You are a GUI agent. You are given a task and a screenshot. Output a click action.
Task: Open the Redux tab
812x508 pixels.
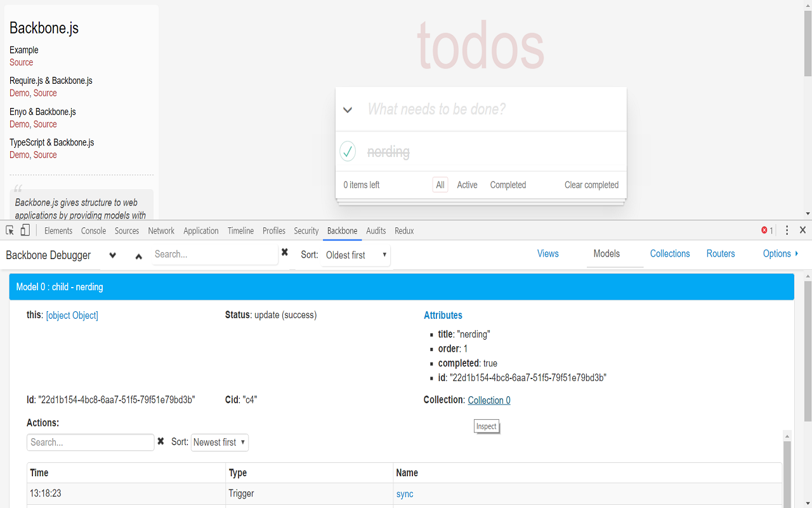404,231
